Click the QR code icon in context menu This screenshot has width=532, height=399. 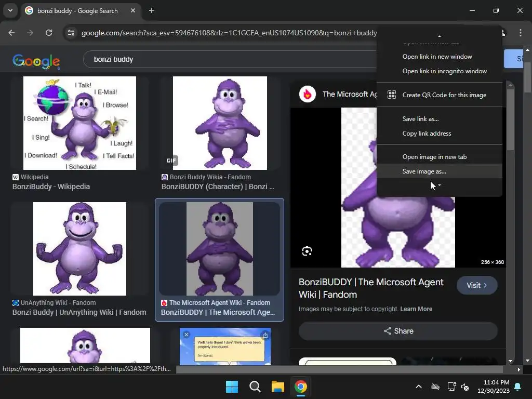[392, 95]
